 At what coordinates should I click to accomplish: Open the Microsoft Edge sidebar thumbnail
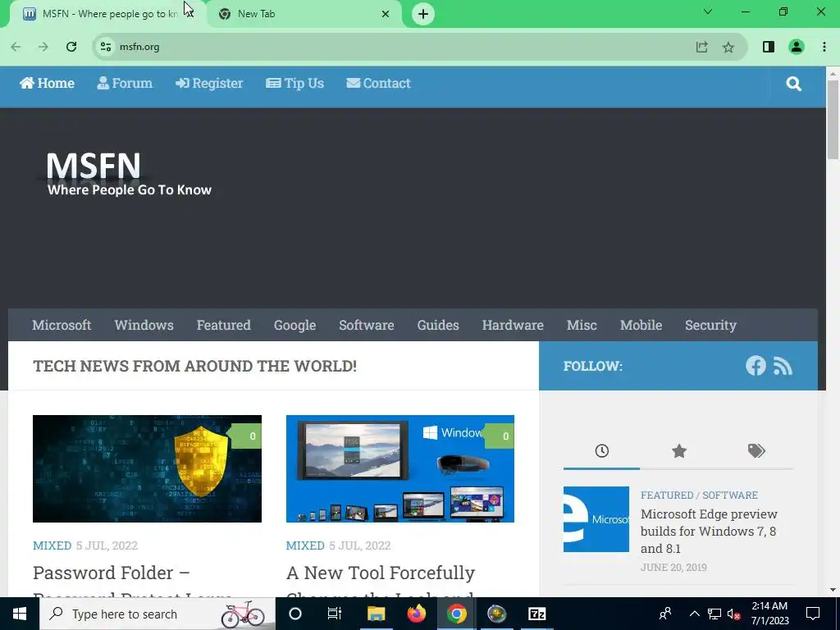pos(596,519)
